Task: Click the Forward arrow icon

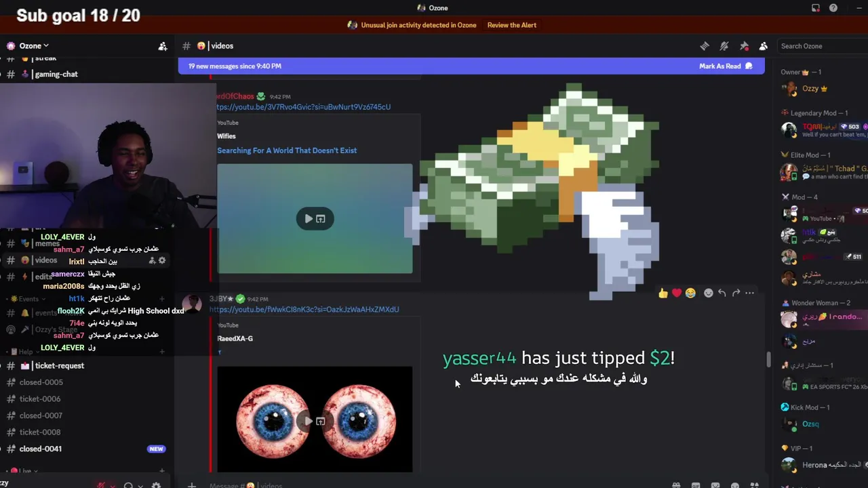Action: [736, 293]
